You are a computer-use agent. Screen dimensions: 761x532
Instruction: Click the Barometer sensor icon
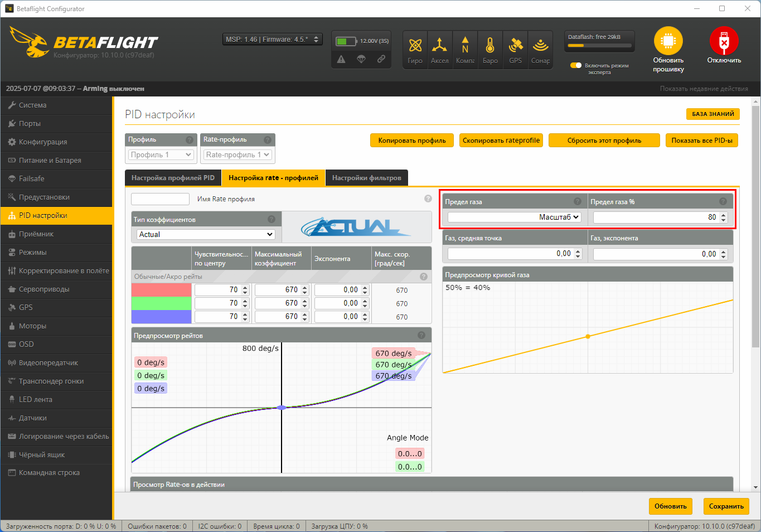tap(490, 45)
